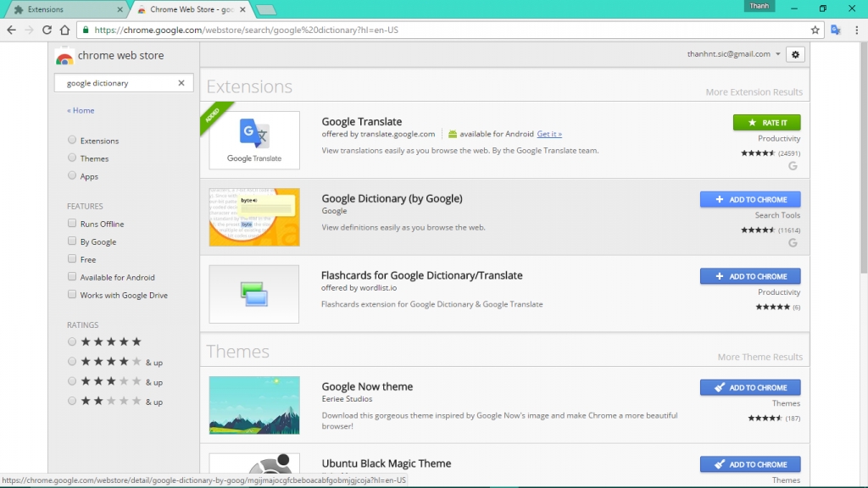Filter results by Themes radio button

[x=72, y=158]
